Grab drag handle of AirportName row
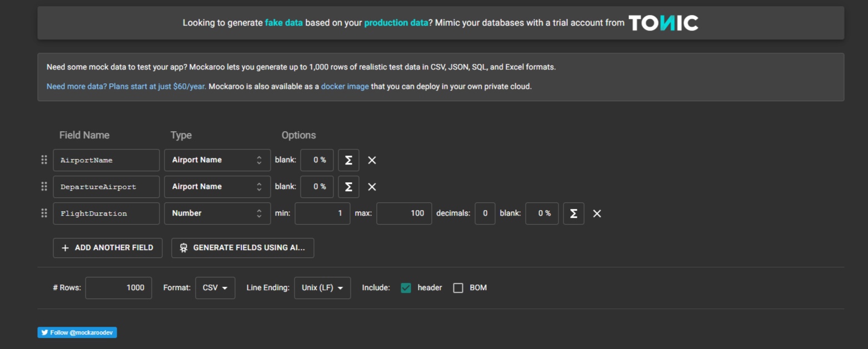This screenshot has width=868, height=349. coord(44,160)
